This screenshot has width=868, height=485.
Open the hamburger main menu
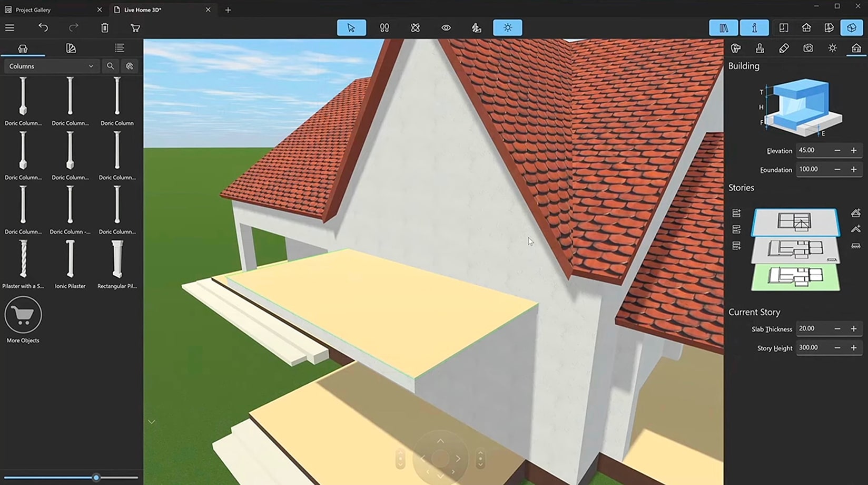(x=9, y=27)
